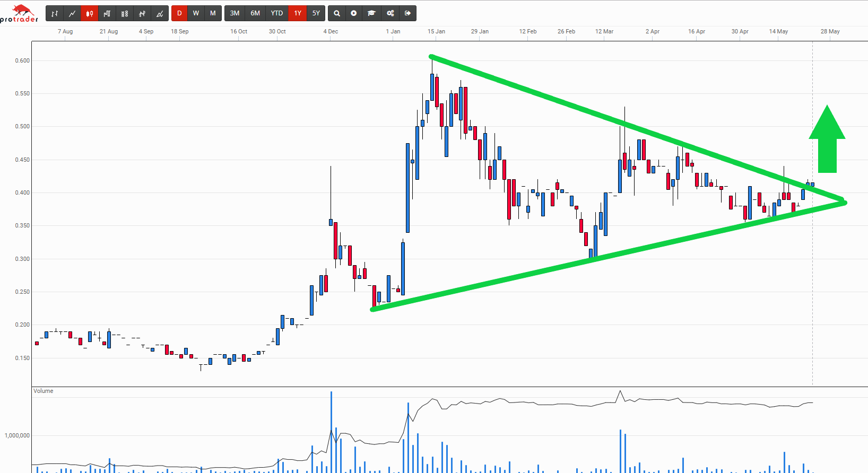Screen dimensions: 868x473
Task: Click the Volume panel label
Action: pos(44,391)
